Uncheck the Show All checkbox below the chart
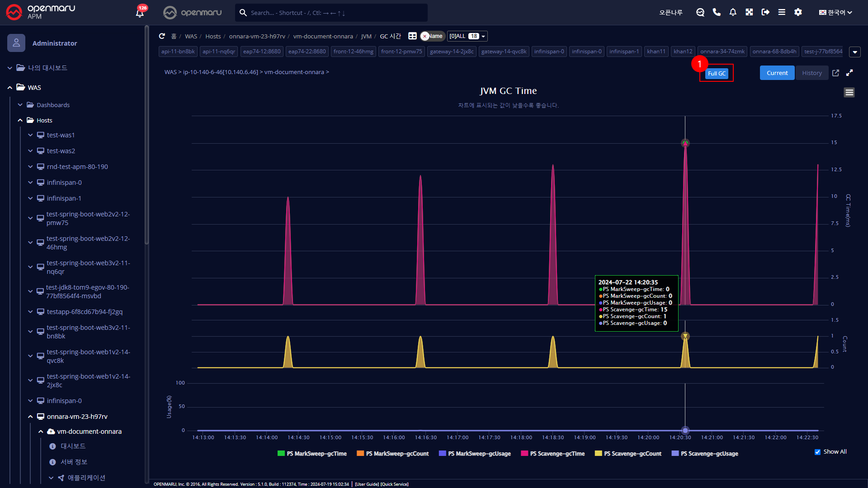The width and height of the screenshot is (868, 488). click(817, 451)
